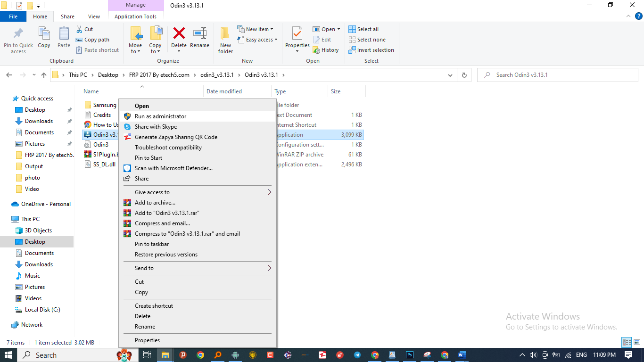Open Photoshop from the taskbar
The width and height of the screenshot is (644, 362).
410,355
